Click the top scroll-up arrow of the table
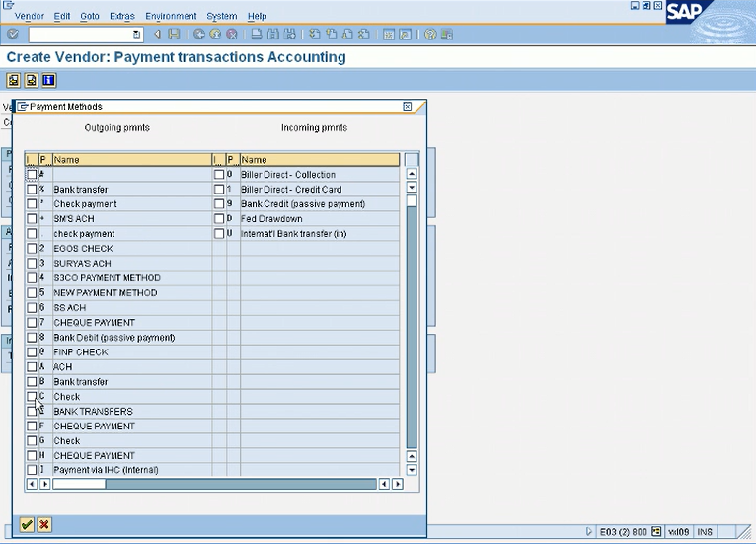The width and height of the screenshot is (756, 544). pos(412,174)
